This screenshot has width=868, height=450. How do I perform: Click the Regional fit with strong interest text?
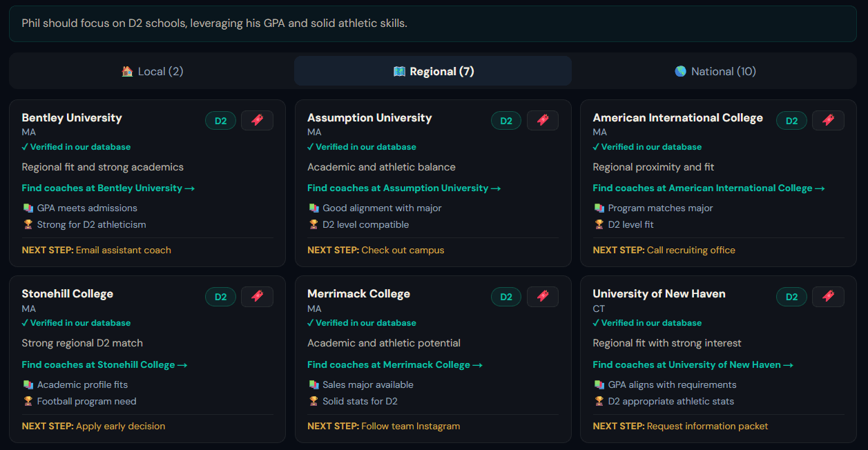[x=667, y=343]
